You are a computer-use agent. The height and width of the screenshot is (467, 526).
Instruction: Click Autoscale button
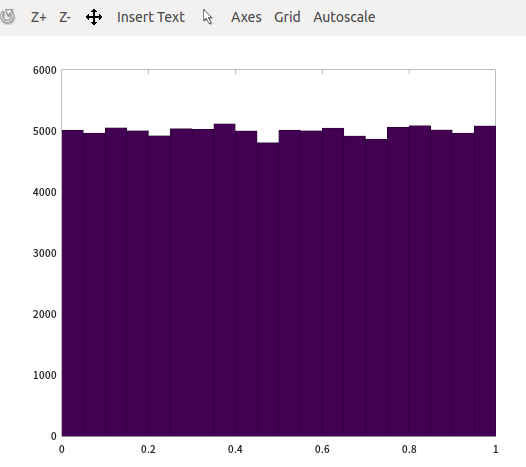[344, 17]
